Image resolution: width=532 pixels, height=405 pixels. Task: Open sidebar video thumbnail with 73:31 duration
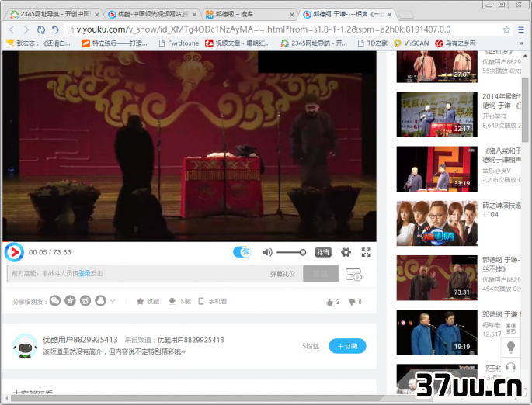point(436,278)
